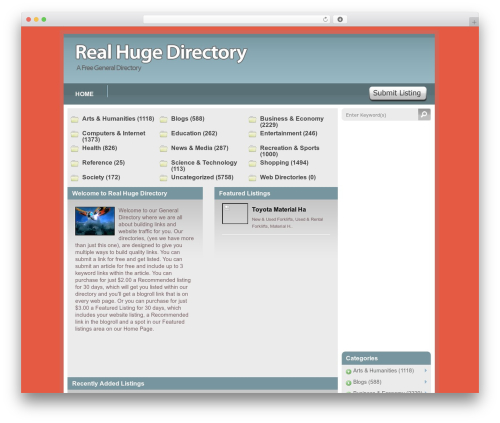Image resolution: width=500 pixels, height=423 pixels.
Task: Click the A Free General Directory tagline
Action: (109, 68)
